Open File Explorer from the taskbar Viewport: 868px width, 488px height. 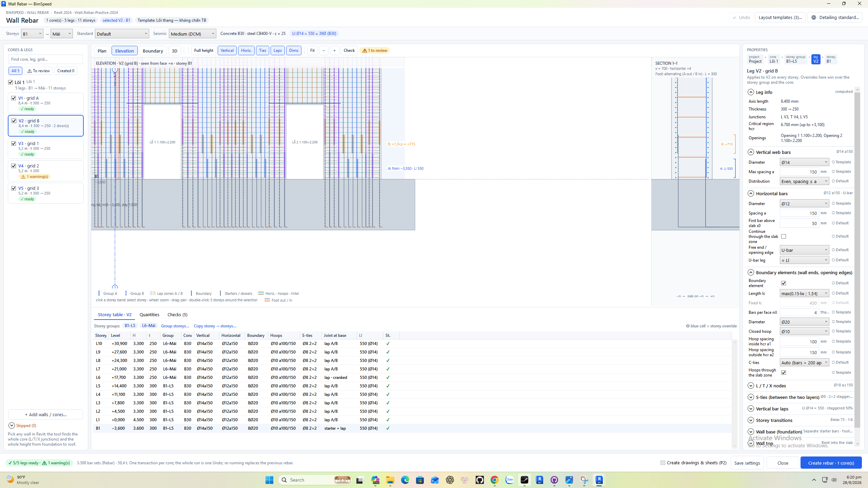(390, 480)
